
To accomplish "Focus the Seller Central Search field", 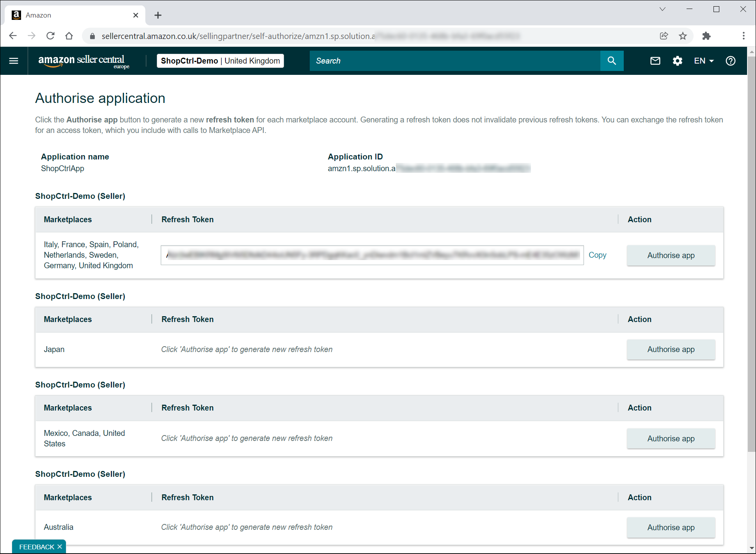I will pos(455,61).
